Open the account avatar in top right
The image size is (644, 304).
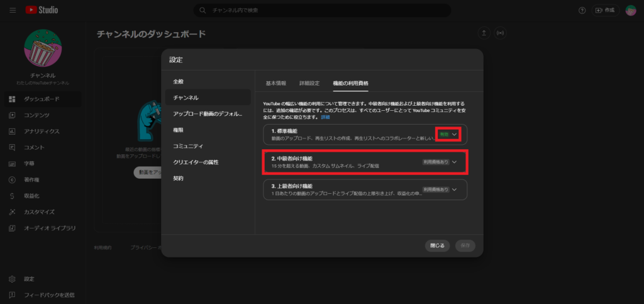point(630,10)
